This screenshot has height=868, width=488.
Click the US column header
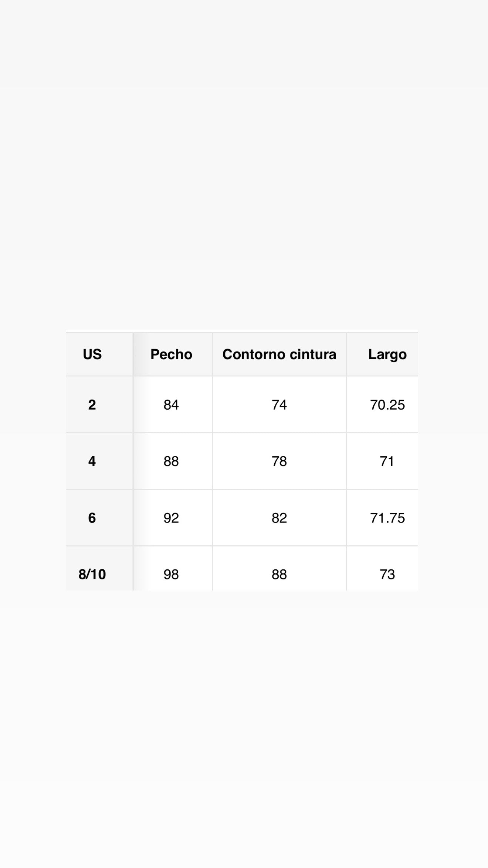tap(92, 354)
